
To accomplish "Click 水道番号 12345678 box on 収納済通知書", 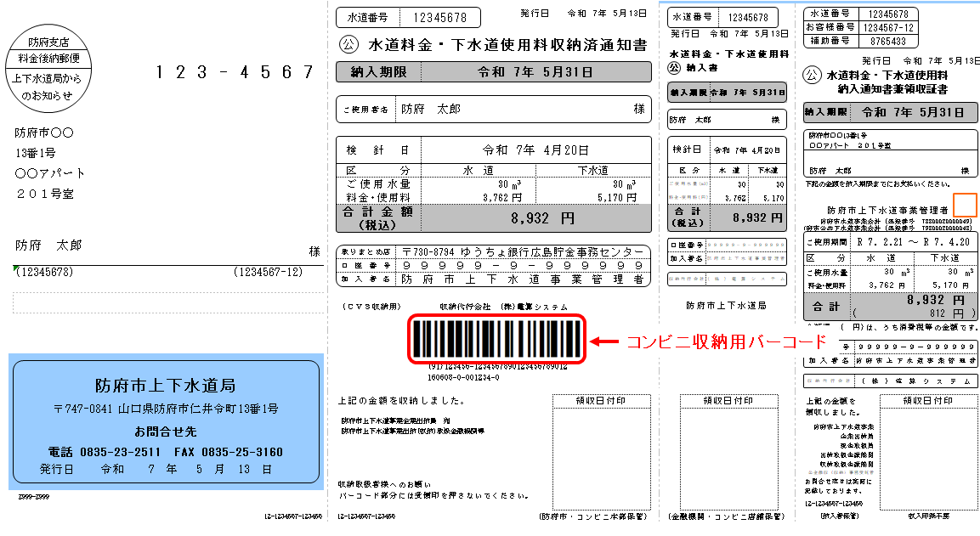I will (408, 18).
